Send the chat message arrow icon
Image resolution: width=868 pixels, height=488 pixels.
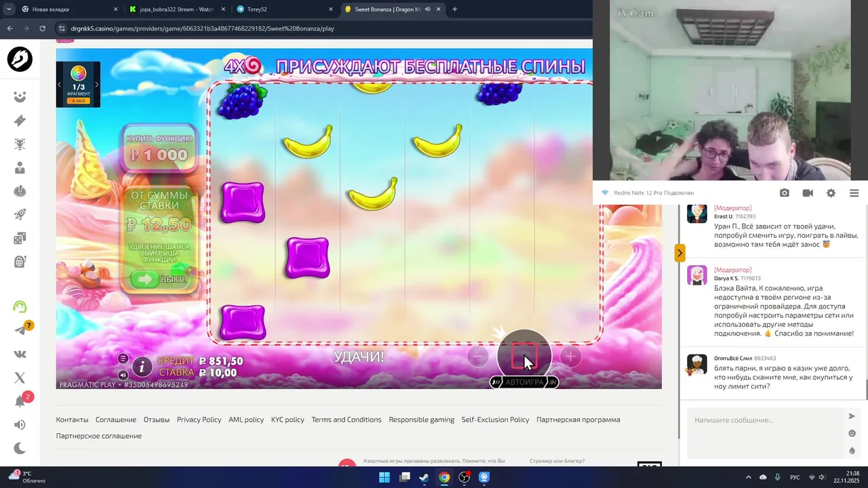click(852, 416)
